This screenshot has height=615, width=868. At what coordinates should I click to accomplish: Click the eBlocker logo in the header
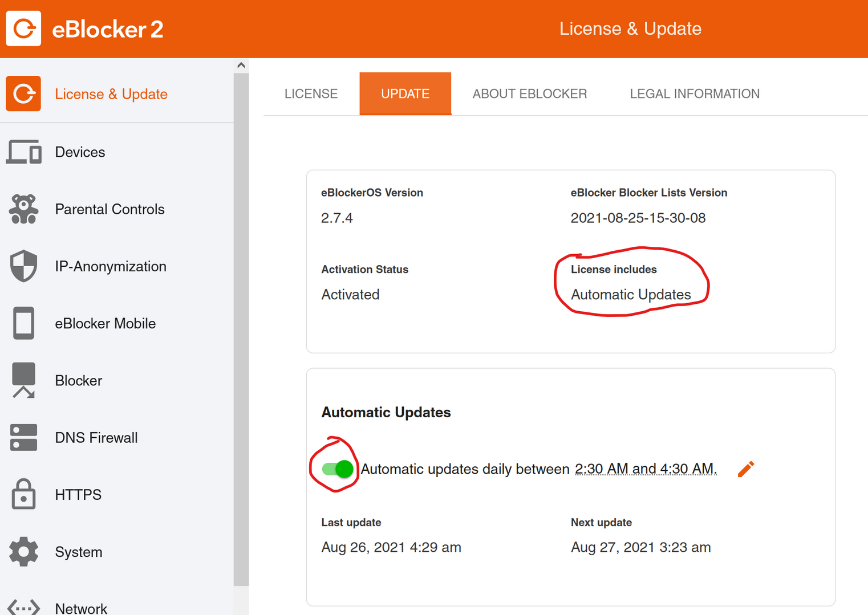[23, 28]
